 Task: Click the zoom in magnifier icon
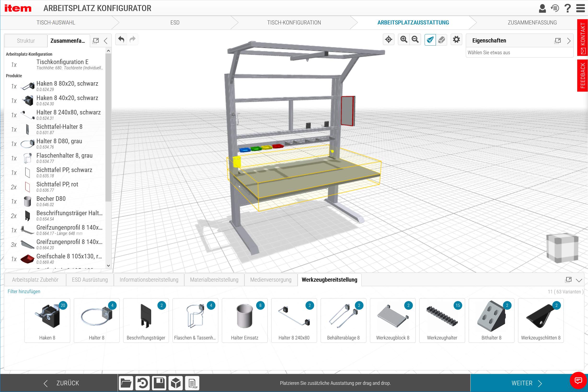(x=404, y=40)
